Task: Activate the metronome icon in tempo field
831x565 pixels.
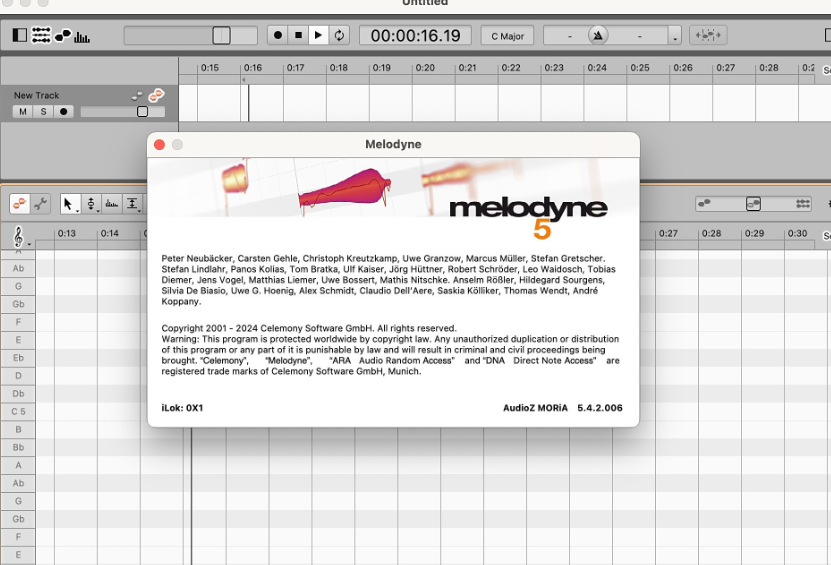Action: pos(598,36)
